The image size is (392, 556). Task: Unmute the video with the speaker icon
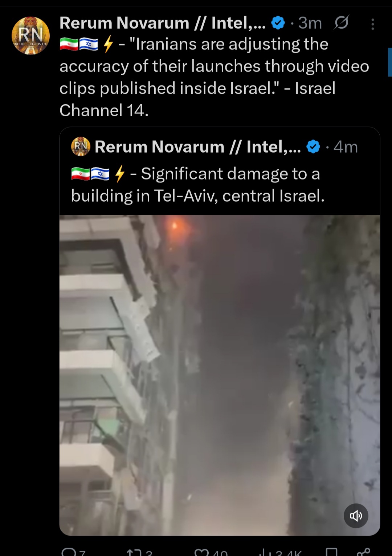[x=356, y=516]
